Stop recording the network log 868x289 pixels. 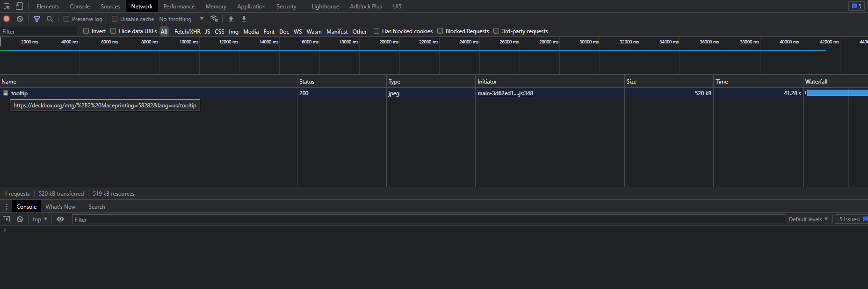pyautogui.click(x=7, y=19)
